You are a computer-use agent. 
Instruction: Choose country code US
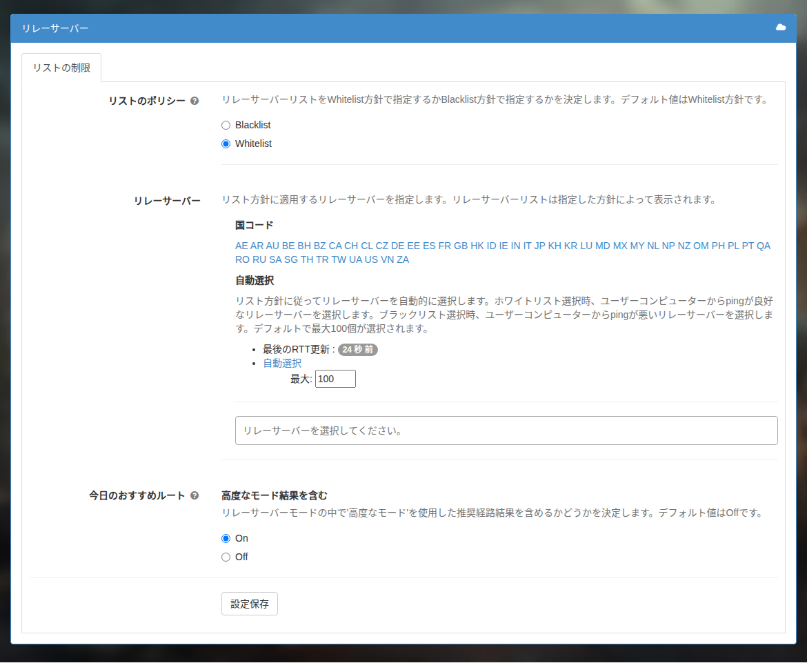click(x=372, y=259)
